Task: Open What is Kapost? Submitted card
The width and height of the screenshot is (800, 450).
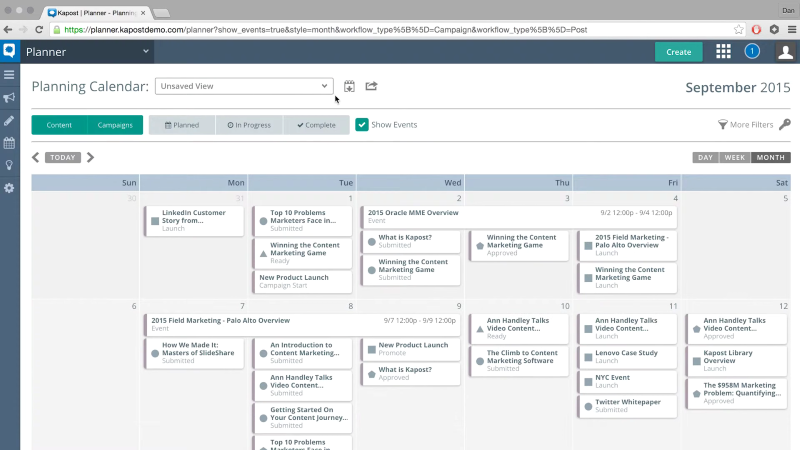Action: tap(410, 241)
